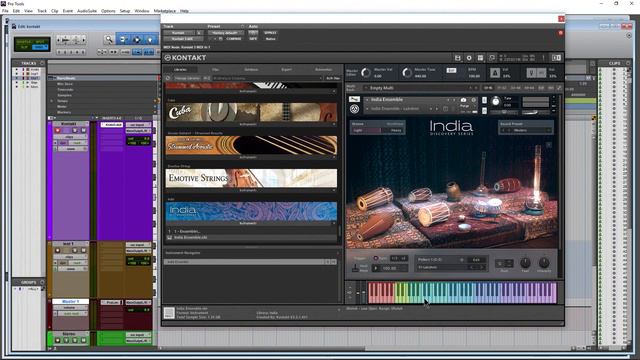Select the Grabber hand tool
The image size is (640, 360).
pyautogui.click(x=150, y=39)
